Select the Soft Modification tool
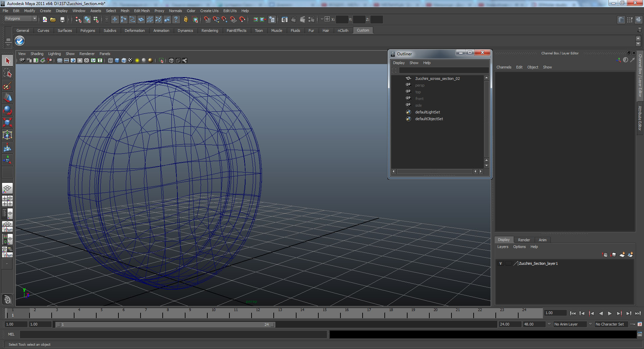644x349 pixels. tap(7, 148)
